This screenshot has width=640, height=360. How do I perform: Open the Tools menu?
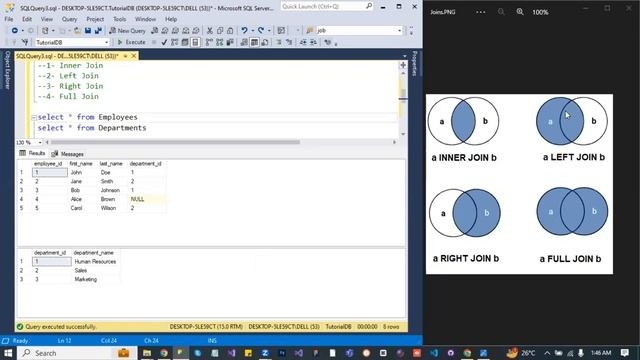point(120,19)
